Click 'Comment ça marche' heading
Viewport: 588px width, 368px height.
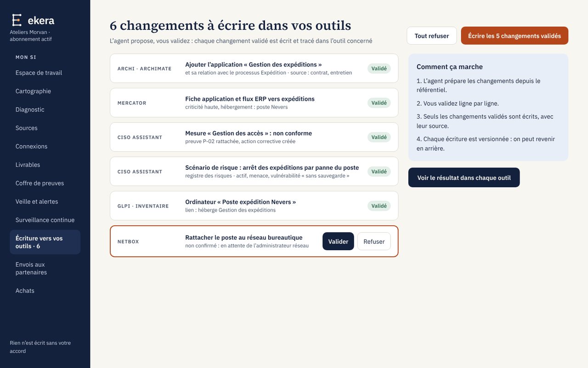450,67
